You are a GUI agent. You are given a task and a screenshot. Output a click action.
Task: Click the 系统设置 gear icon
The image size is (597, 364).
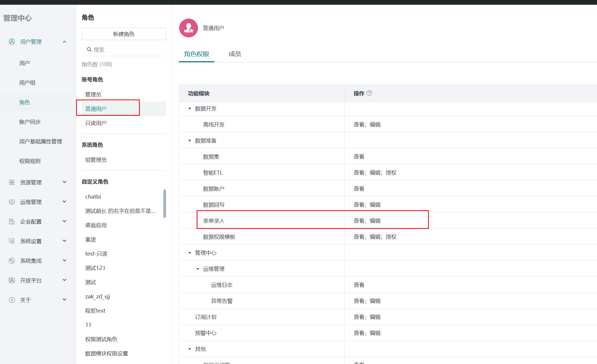pos(12,241)
